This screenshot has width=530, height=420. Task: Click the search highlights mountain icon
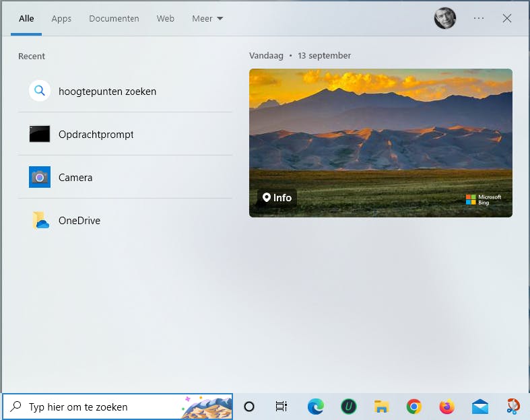(x=207, y=407)
